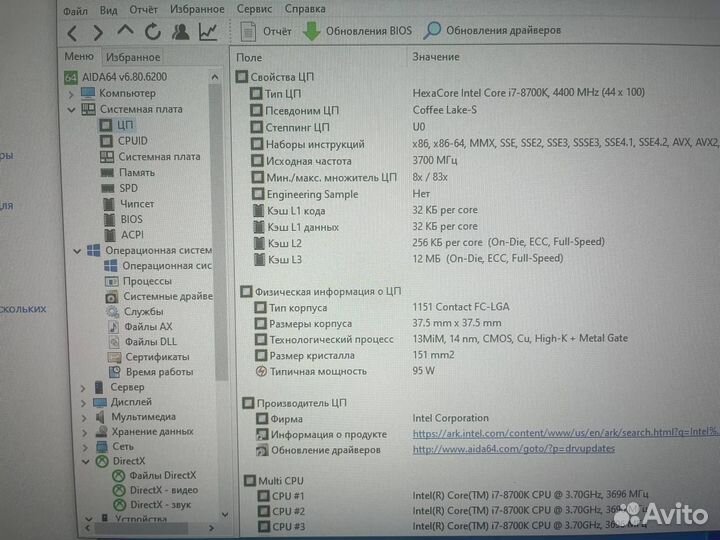Select the Файлы DirectX item
720x540 pixels.
[x=154, y=476]
